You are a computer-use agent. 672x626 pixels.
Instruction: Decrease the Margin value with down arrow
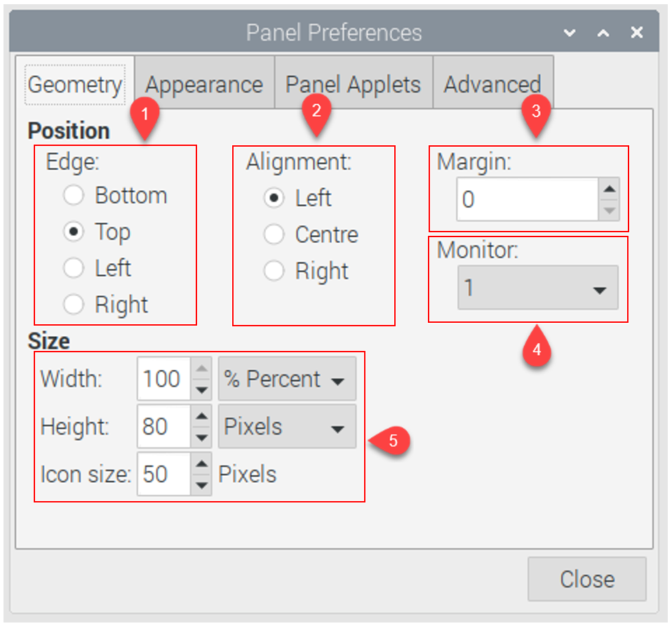[x=609, y=210]
